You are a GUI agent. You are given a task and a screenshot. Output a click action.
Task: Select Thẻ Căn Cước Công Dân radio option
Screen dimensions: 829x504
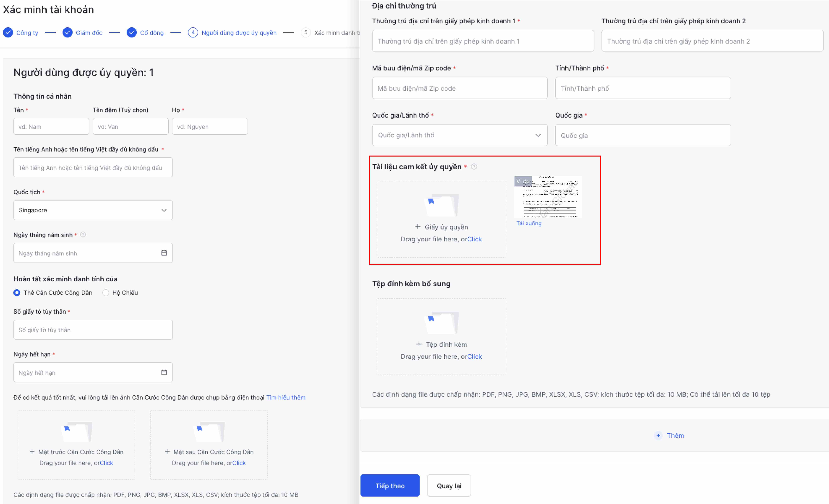click(x=17, y=292)
